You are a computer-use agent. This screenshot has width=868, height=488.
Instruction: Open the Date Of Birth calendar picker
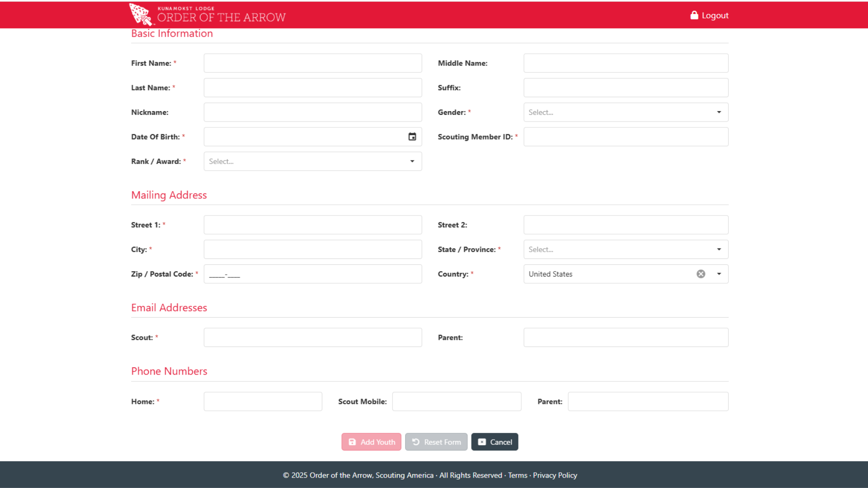pyautogui.click(x=412, y=137)
